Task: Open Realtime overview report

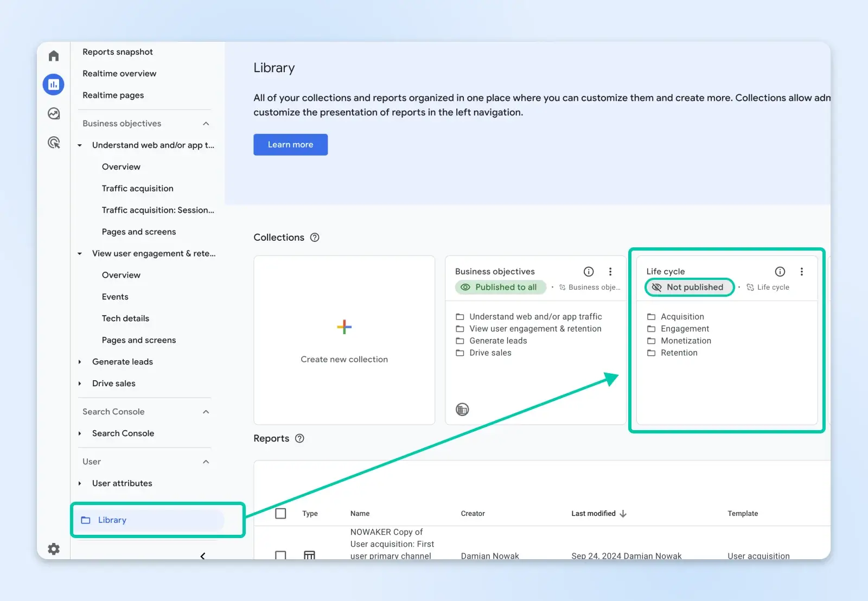Action: click(x=119, y=74)
